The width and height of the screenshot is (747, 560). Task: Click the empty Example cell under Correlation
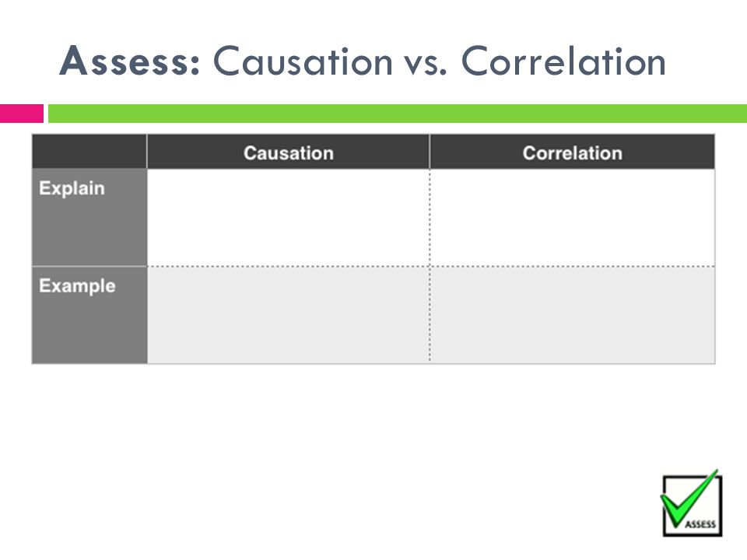[572, 315]
